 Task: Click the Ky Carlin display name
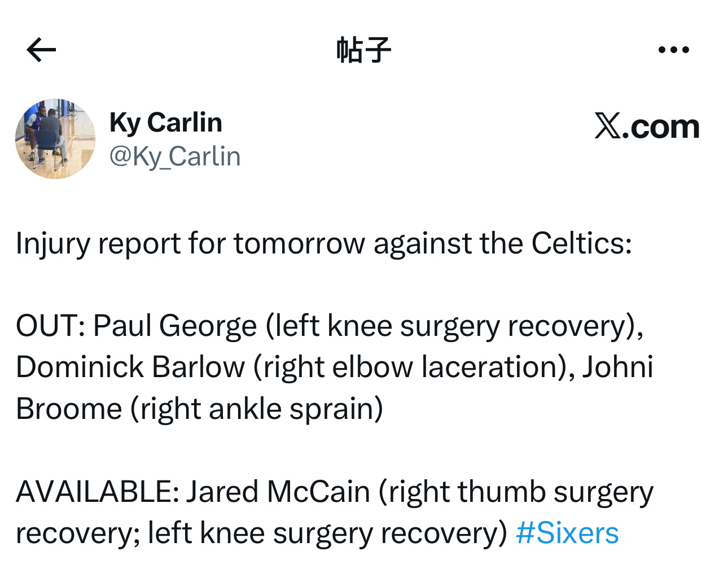(x=166, y=123)
